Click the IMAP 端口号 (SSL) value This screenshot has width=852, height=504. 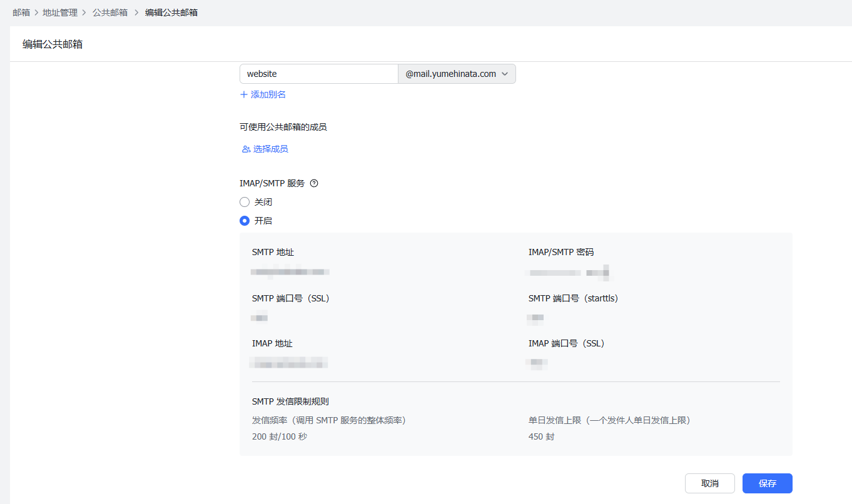click(x=537, y=363)
